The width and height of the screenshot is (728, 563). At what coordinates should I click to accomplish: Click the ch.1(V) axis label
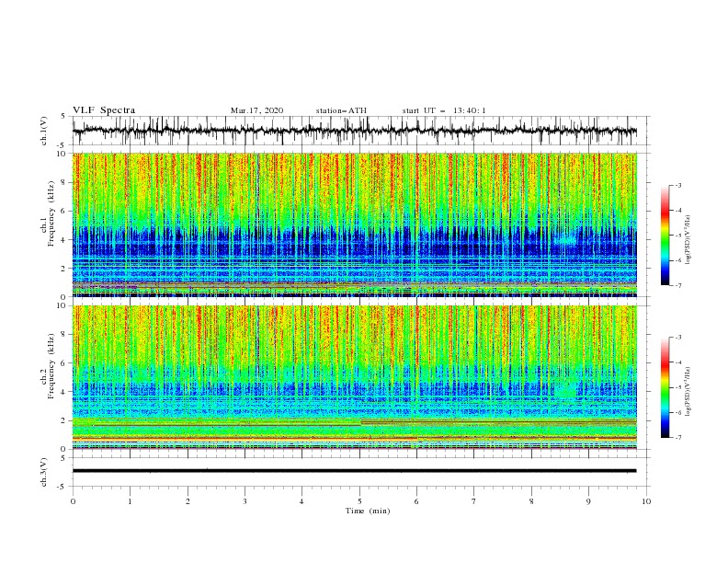44,131
